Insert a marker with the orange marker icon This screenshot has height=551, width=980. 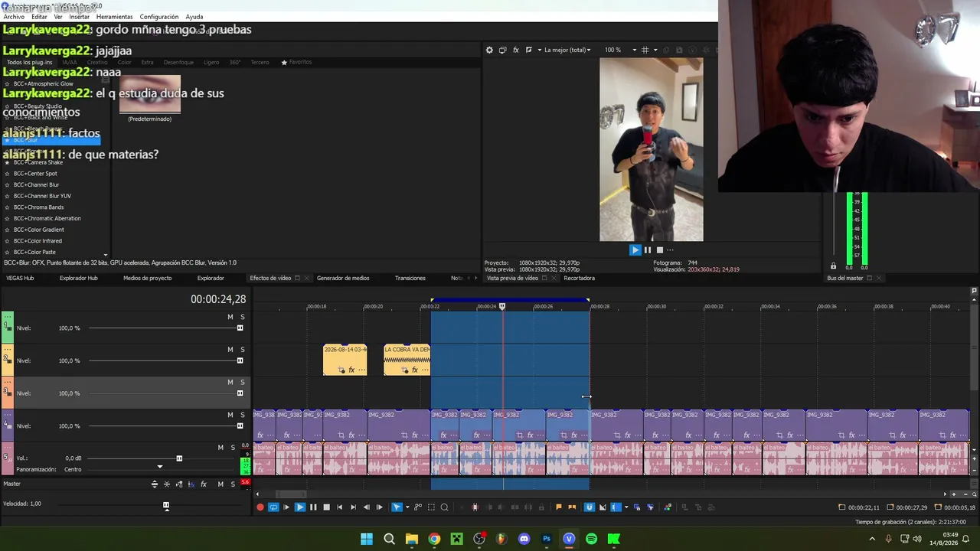point(558,507)
